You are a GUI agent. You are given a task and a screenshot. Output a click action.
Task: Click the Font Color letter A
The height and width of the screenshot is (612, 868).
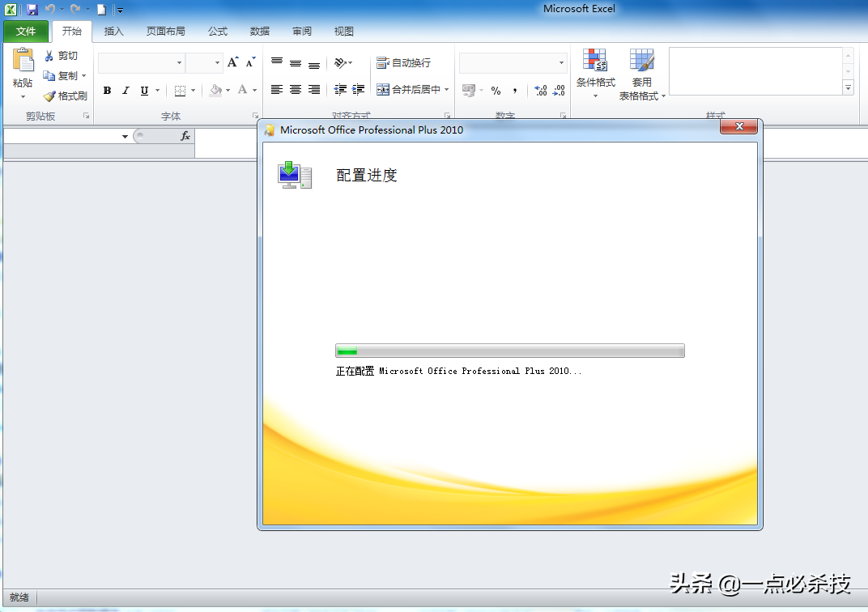pos(242,90)
